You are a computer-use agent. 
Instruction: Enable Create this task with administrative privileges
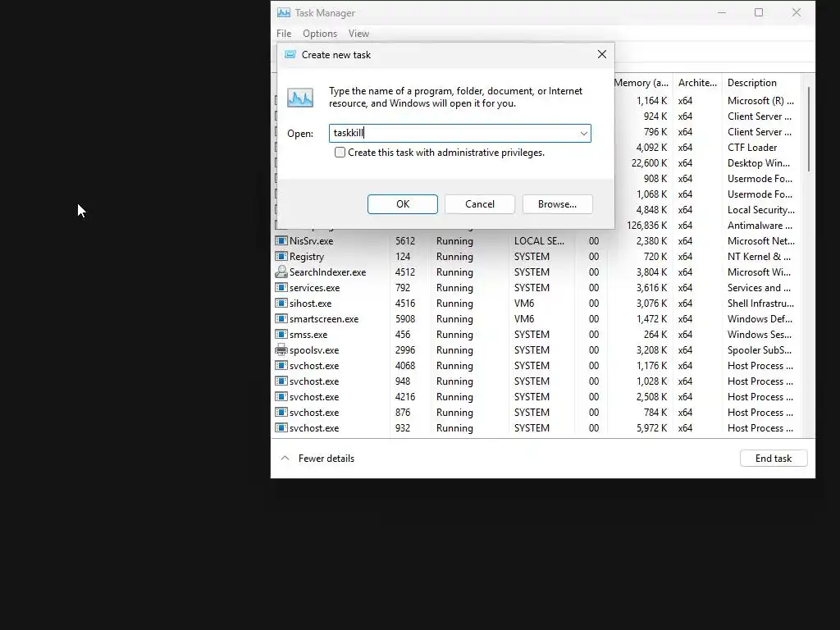[340, 153]
